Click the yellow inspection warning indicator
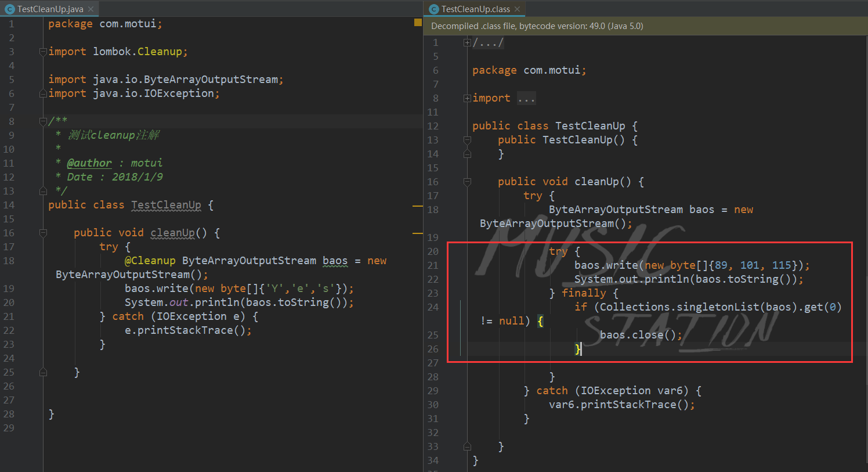868x472 pixels. [x=418, y=22]
